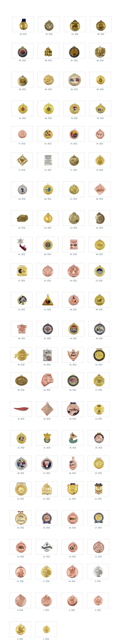Click the '66. 메달' label link

[99, 199]
